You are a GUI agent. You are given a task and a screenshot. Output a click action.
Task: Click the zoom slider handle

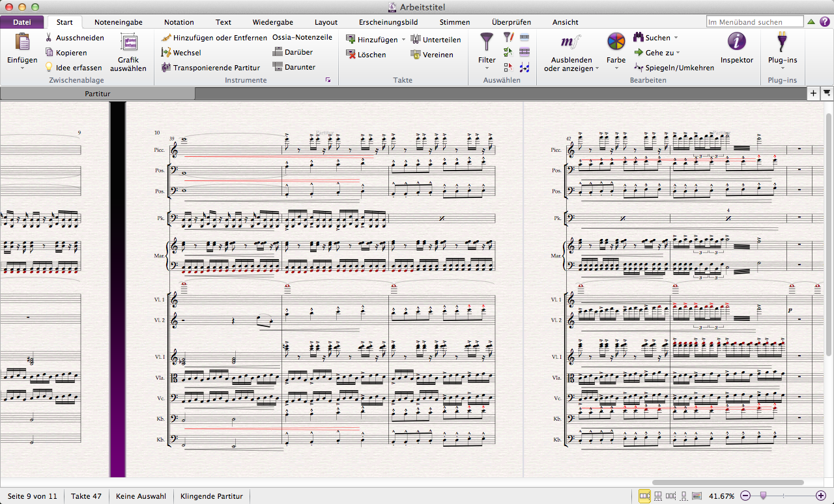point(763,496)
